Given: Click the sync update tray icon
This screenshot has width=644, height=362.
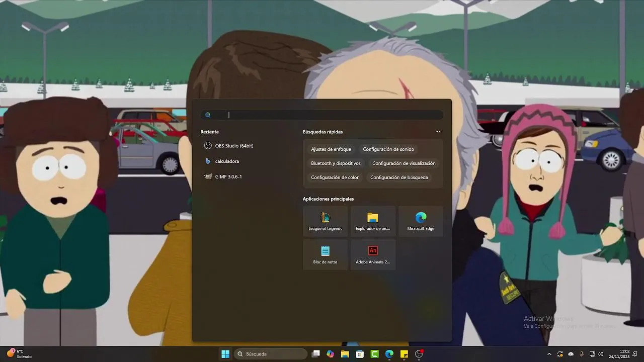Looking at the screenshot, I should click(x=560, y=354).
